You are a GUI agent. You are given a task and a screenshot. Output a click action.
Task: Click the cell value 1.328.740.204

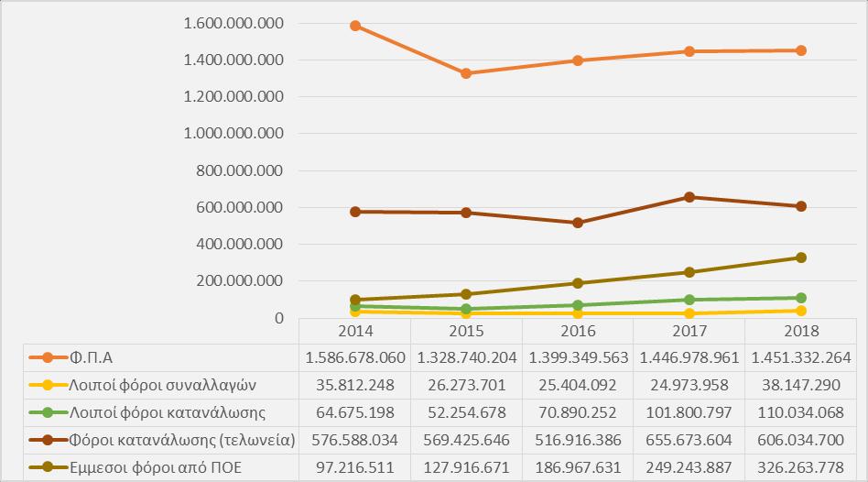(x=467, y=358)
